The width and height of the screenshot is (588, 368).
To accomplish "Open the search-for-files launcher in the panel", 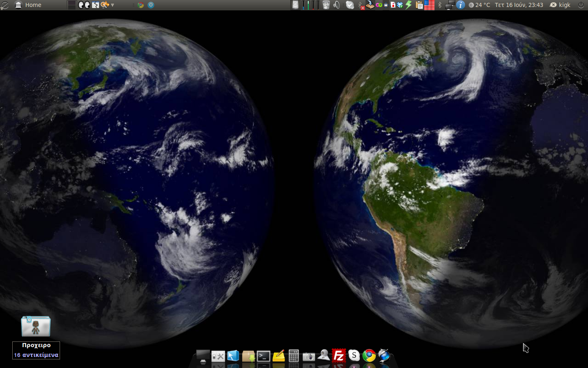I will (105, 5).
